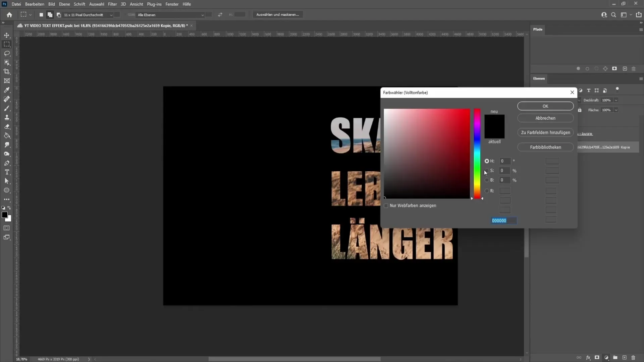This screenshot has height=362, width=644.
Task: Select the Healing Brush tool
Action: (x=7, y=99)
